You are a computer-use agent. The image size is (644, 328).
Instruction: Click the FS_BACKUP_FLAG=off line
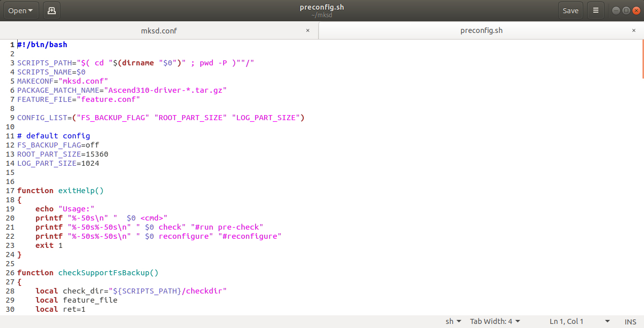coord(58,145)
